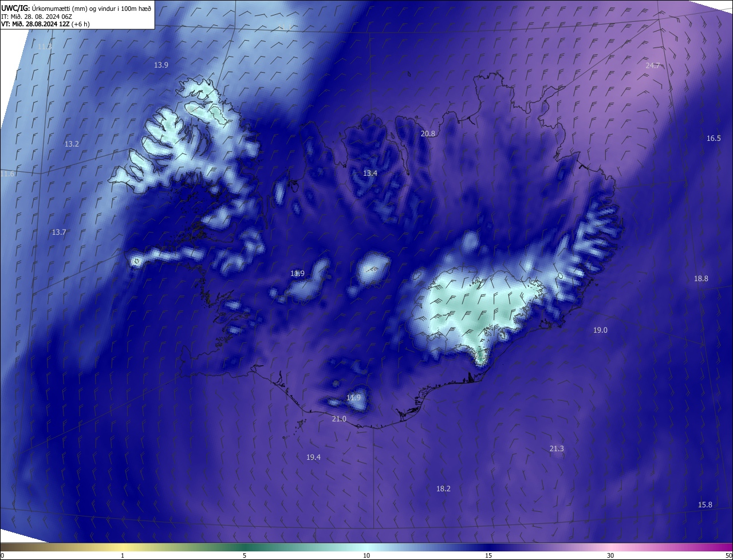Click the 21.0 value label
This screenshot has height=560, width=733.
[339, 419]
